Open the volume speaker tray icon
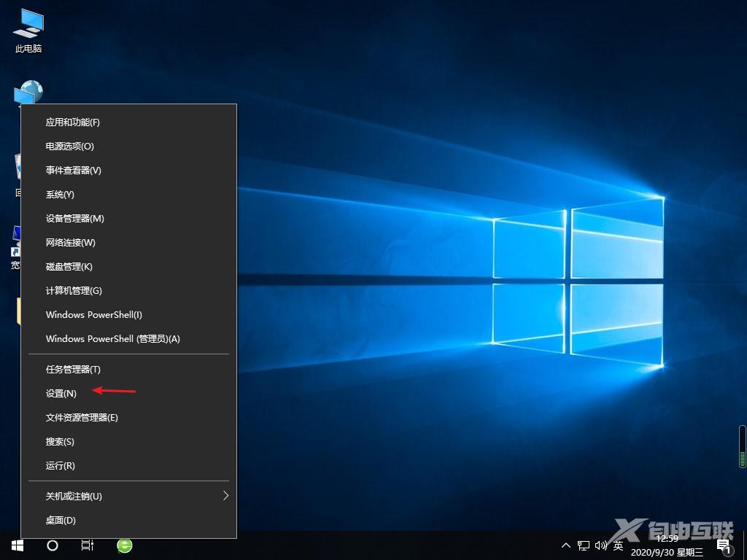This screenshot has height=560, width=747. [x=601, y=545]
